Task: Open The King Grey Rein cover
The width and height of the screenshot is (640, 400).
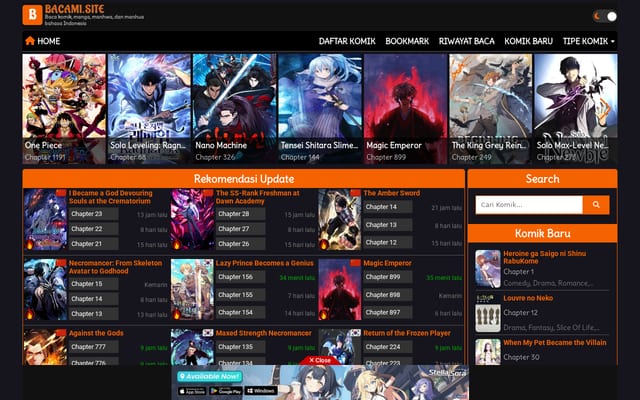Action: click(x=491, y=109)
